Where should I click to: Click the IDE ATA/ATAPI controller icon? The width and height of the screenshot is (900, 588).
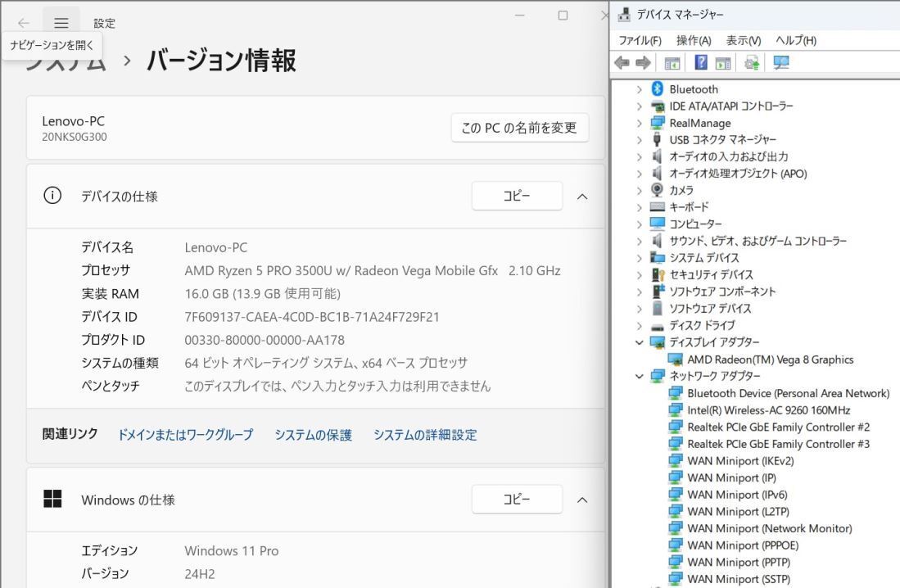[x=658, y=106]
